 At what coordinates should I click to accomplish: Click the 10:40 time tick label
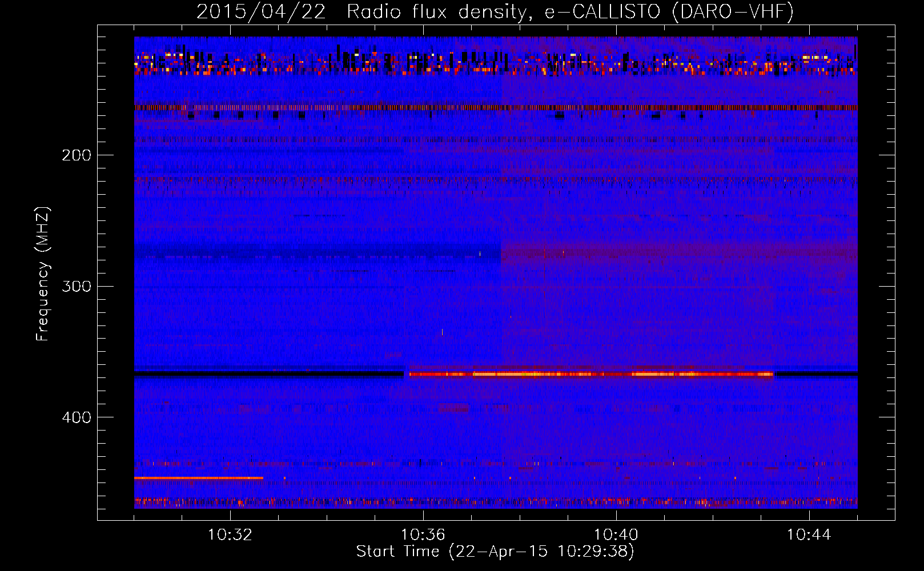click(x=616, y=535)
